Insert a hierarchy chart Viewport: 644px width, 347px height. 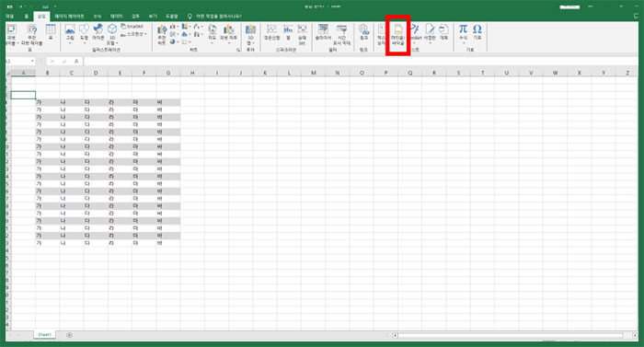[x=186, y=27]
